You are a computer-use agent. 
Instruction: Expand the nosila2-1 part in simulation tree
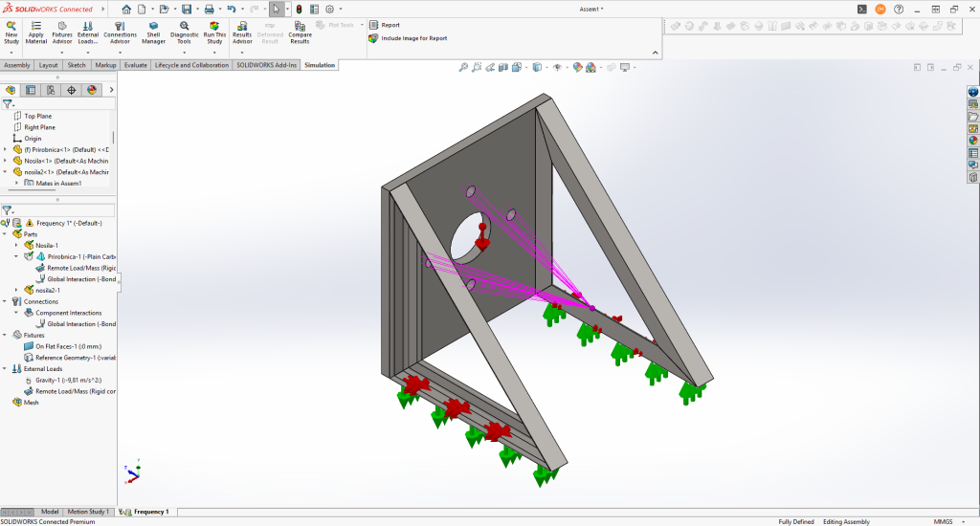click(x=16, y=291)
